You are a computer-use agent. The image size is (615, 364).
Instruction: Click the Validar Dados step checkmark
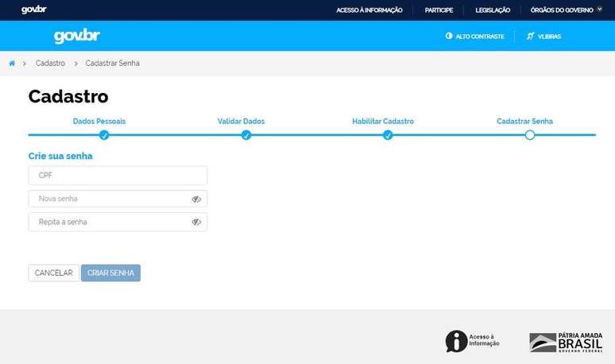[x=246, y=135]
